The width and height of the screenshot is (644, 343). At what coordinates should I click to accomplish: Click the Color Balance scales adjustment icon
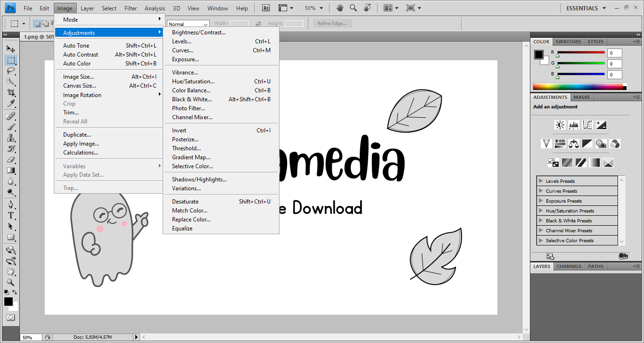click(573, 144)
